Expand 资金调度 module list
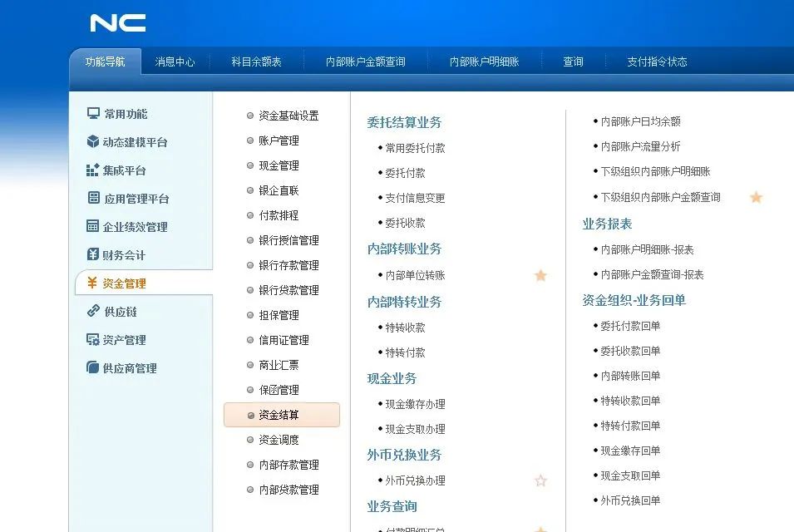Screen dimensions: 794x532 pos(278,440)
